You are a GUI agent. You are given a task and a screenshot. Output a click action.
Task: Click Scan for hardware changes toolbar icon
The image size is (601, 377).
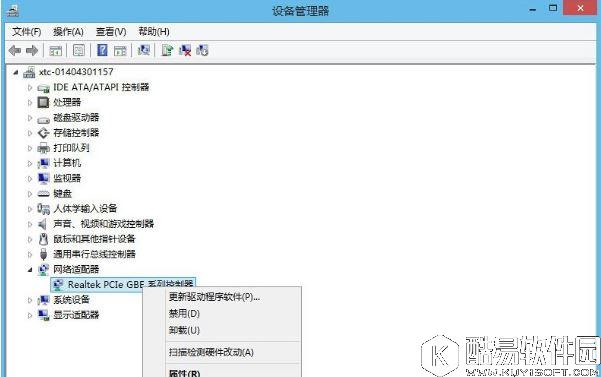pyautogui.click(x=144, y=50)
